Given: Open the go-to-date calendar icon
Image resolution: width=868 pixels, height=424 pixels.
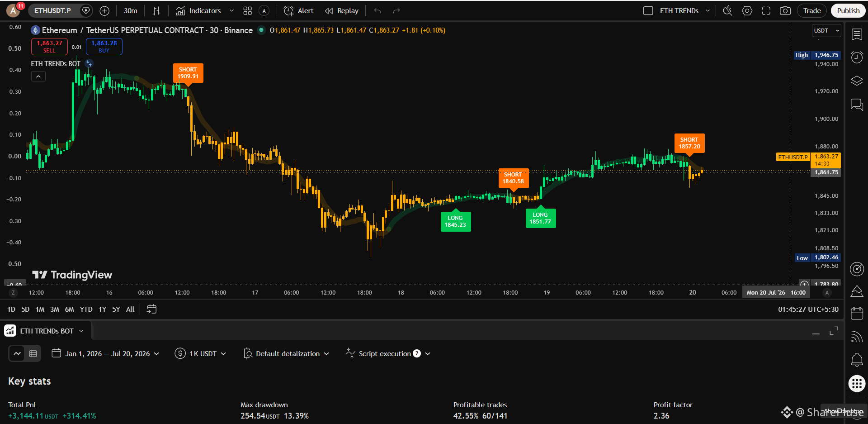Looking at the screenshot, I should click(151, 309).
